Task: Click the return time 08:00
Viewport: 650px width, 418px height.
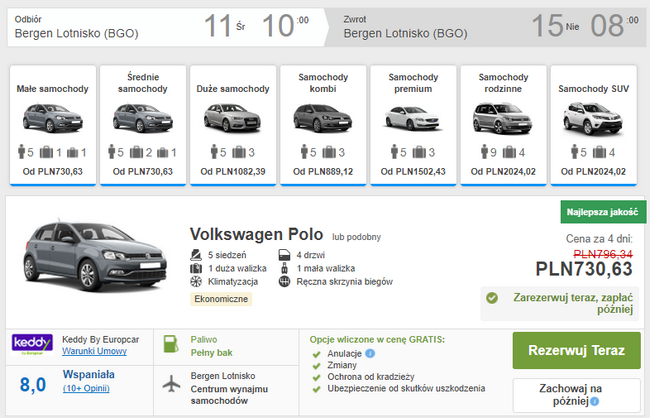Action: pyautogui.click(x=614, y=26)
